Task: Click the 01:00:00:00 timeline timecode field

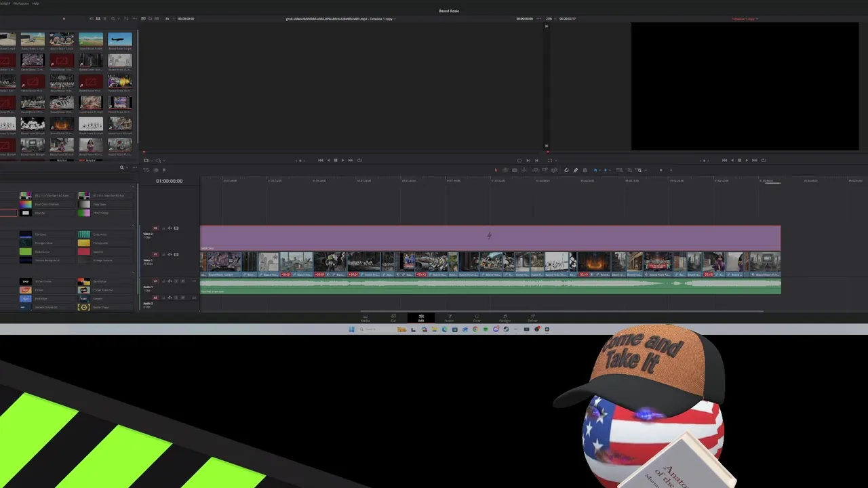Action: point(169,181)
